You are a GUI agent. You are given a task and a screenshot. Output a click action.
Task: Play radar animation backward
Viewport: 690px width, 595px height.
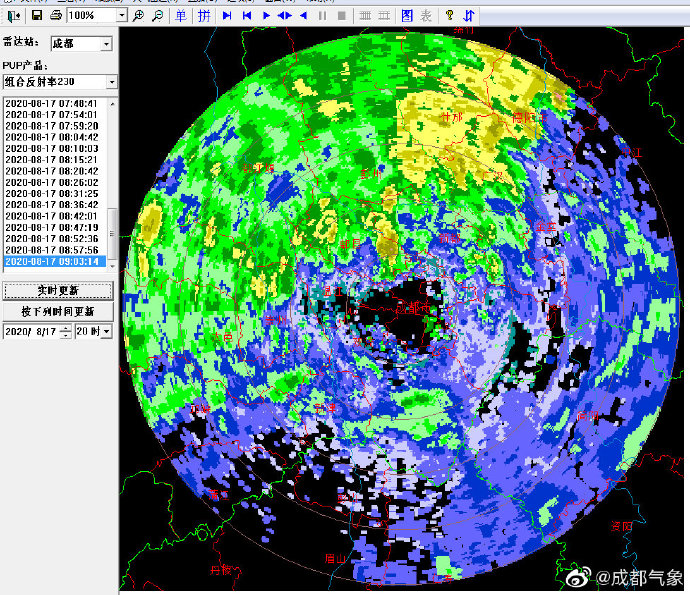303,16
